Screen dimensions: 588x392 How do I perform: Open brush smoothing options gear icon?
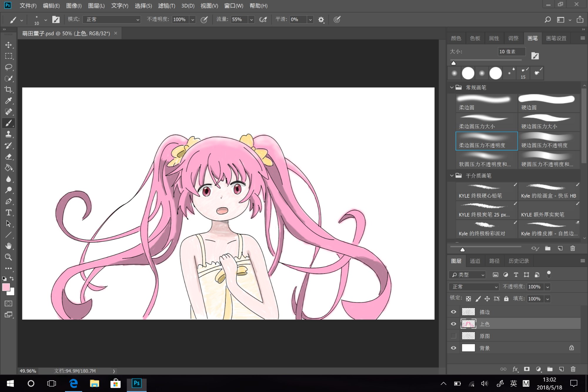tap(321, 20)
